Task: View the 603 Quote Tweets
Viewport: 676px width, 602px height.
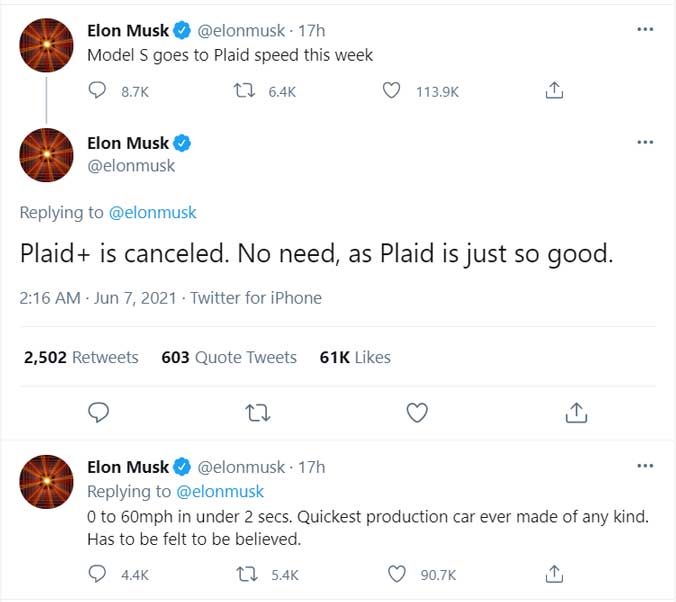Action: (229, 357)
